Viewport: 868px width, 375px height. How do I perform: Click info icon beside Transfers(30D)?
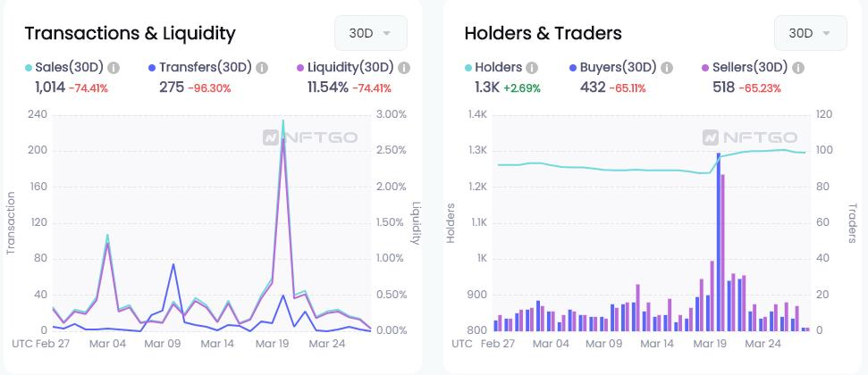click(x=262, y=68)
